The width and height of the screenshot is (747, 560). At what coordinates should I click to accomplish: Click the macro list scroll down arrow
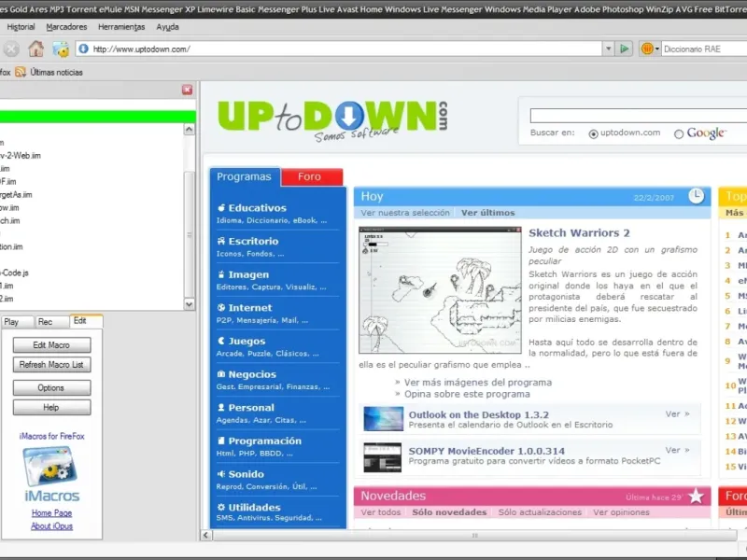pyautogui.click(x=190, y=304)
